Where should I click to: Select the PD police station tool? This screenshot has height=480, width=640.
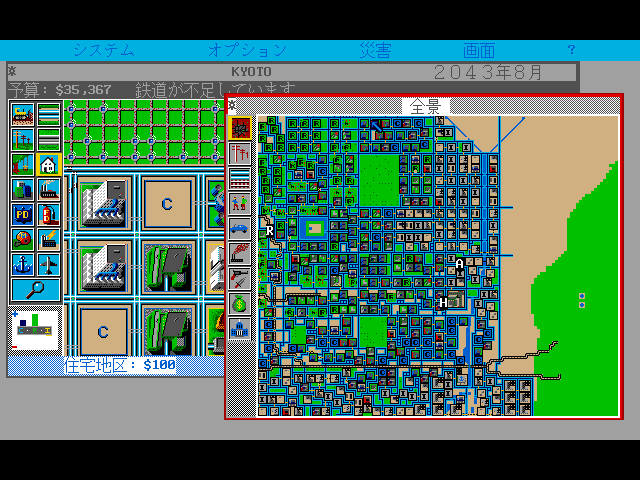coord(23,215)
